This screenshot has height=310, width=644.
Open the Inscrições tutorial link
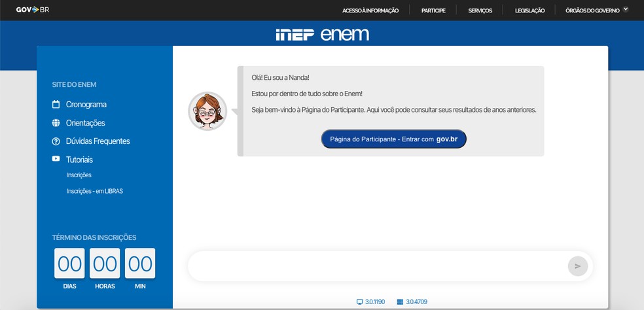point(79,175)
